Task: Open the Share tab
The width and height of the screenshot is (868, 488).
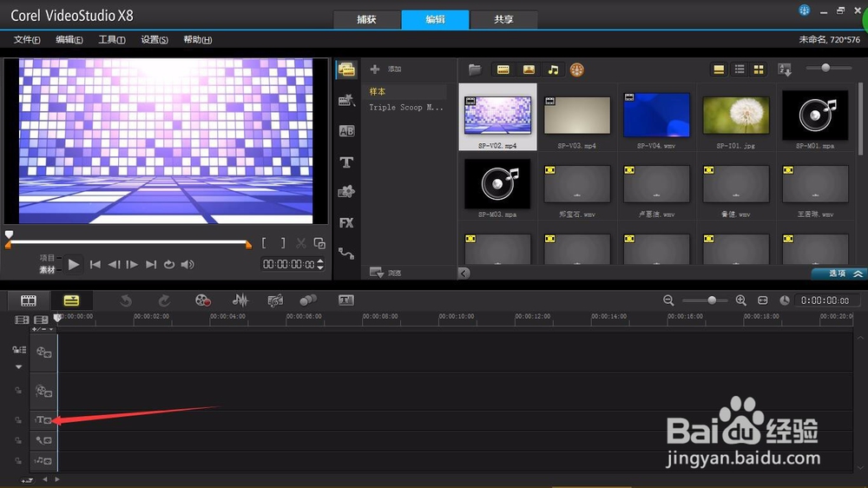Action: [x=503, y=19]
